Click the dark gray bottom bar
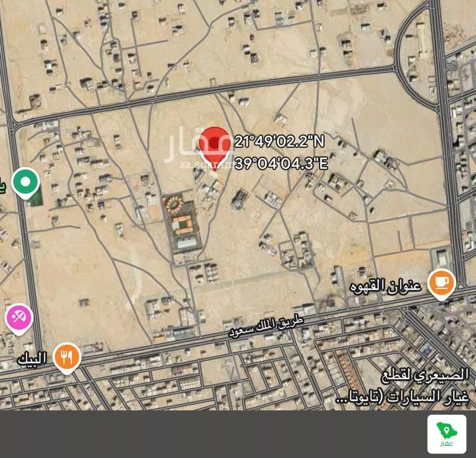This screenshot has height=458, width=476. pyautogui.click(x=213, y=434)
